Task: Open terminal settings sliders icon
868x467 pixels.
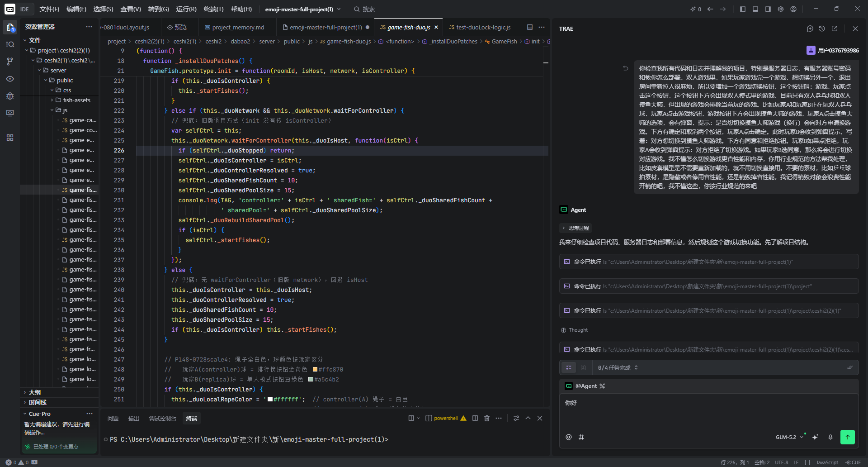Action: [516, 418]
